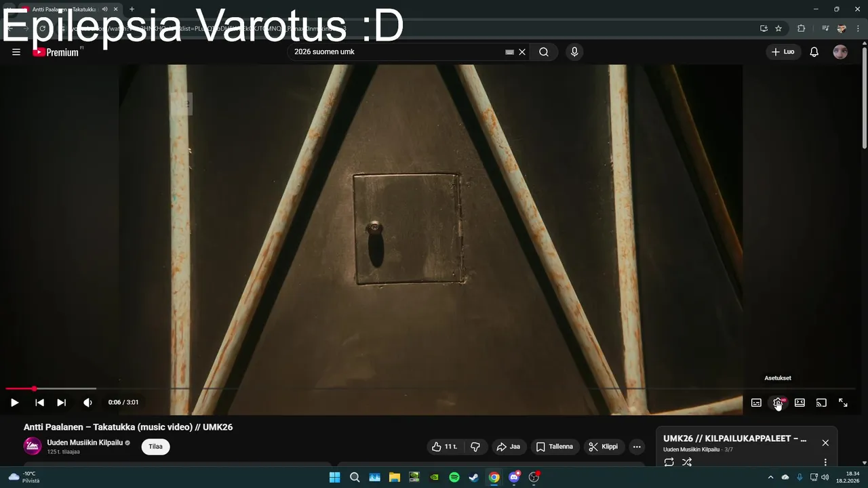Mute tab via speaker icon on tab
Screen dimensions: 868x488
[104, 9]
